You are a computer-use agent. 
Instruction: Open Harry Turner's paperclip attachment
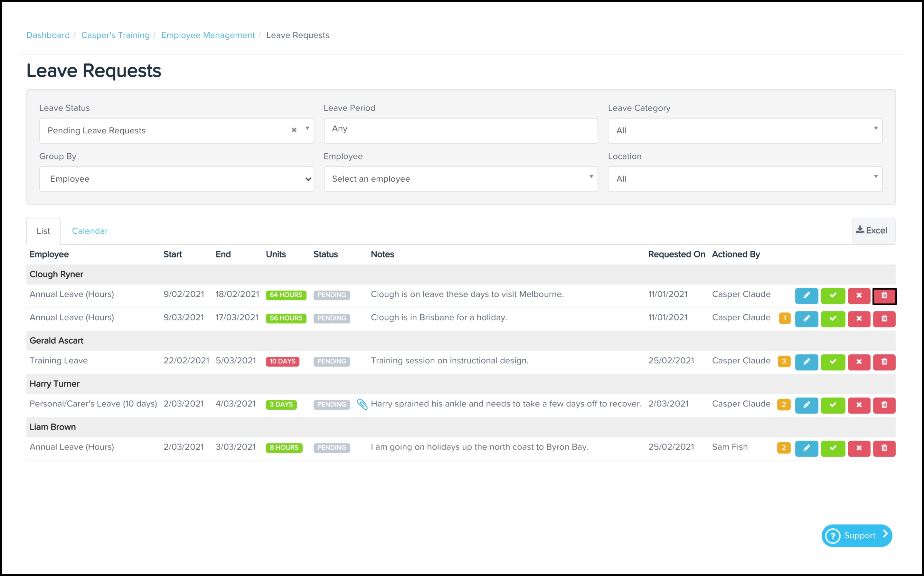(x=362, y=404)
